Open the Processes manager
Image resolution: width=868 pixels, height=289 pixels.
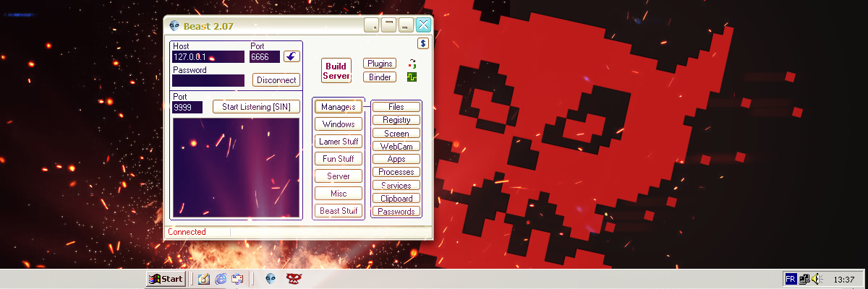(396, 172)
